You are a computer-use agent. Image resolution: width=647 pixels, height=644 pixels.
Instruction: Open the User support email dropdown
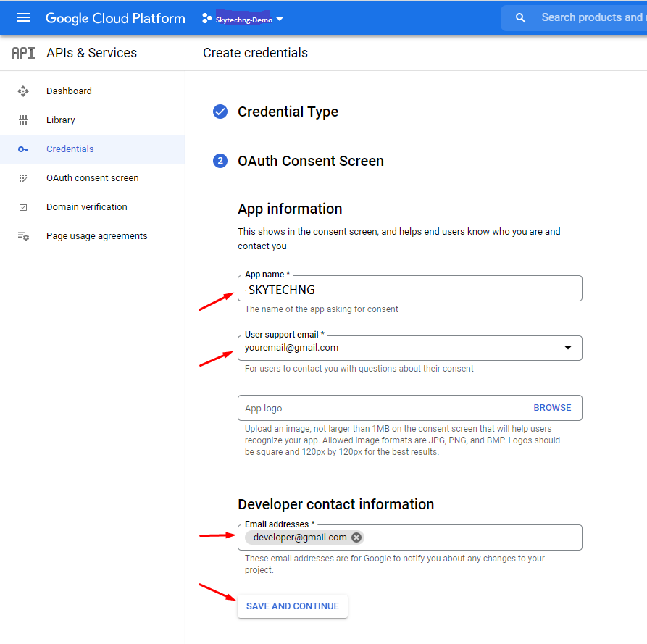click(410, 348)
